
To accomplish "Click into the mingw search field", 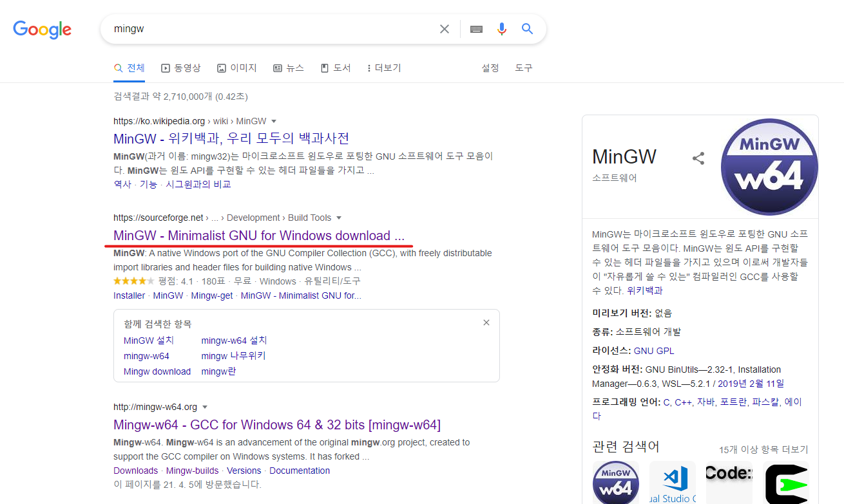I will [271, 29].
